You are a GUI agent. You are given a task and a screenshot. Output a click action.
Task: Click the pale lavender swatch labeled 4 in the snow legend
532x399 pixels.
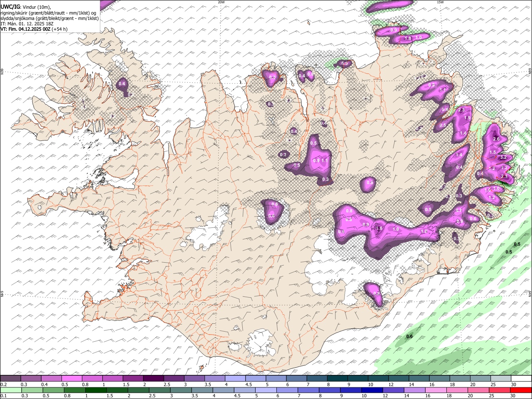[x=235, y=378]
